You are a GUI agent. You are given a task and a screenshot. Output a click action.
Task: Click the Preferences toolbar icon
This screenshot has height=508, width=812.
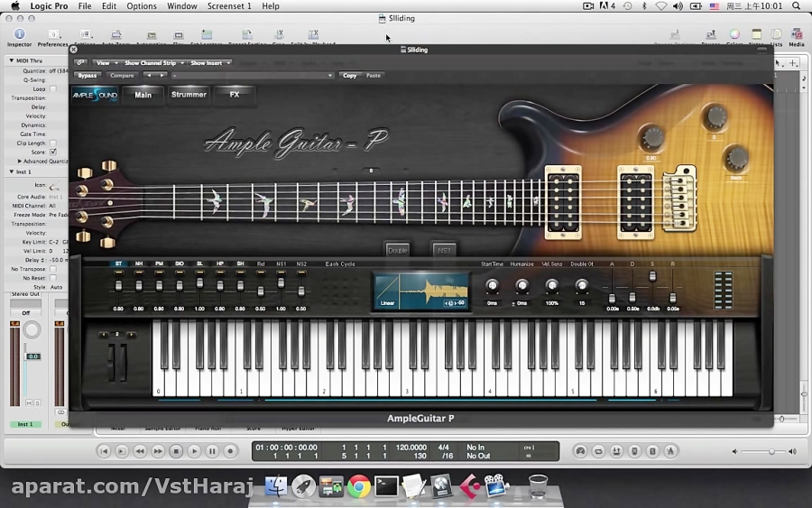pyautogui.click(x=52, y=35)
